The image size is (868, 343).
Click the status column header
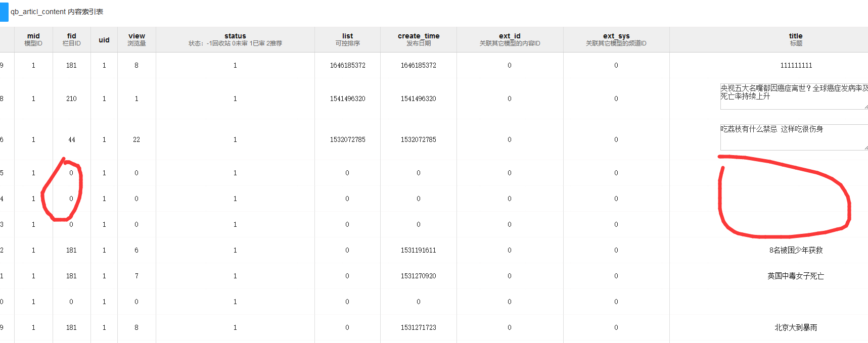pos(235,39)
